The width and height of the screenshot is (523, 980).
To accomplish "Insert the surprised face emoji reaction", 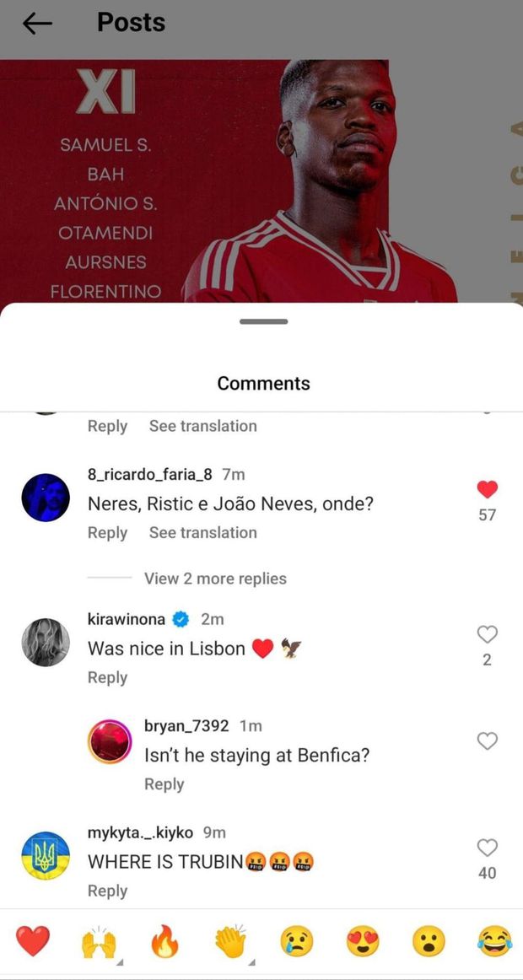I will [x=429, y=942].
